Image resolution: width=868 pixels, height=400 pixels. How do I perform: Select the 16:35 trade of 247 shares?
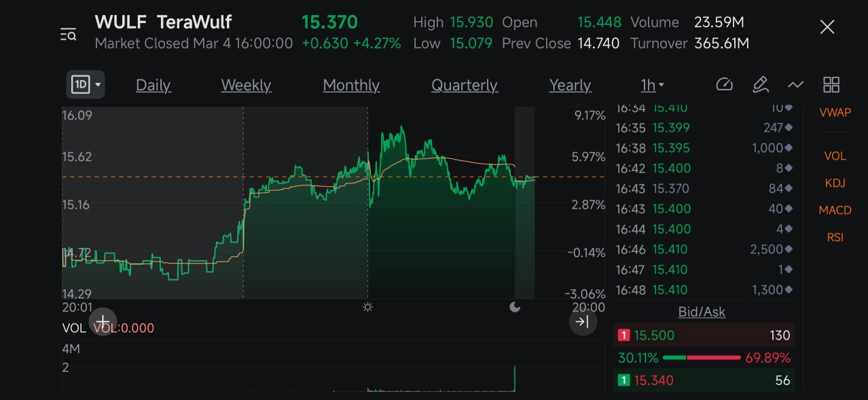(x=704, y=128)
